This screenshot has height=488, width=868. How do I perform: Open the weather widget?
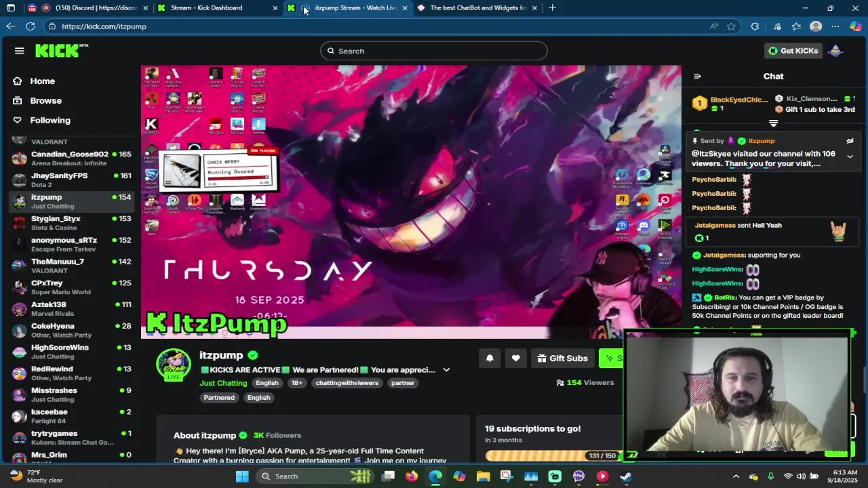(37, 476)
